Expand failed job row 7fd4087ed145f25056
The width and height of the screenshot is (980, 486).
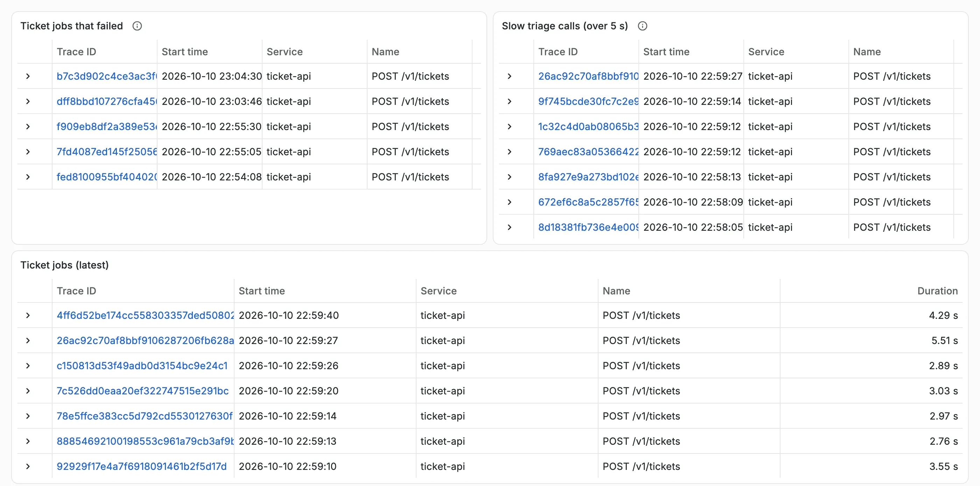(28, 152)
